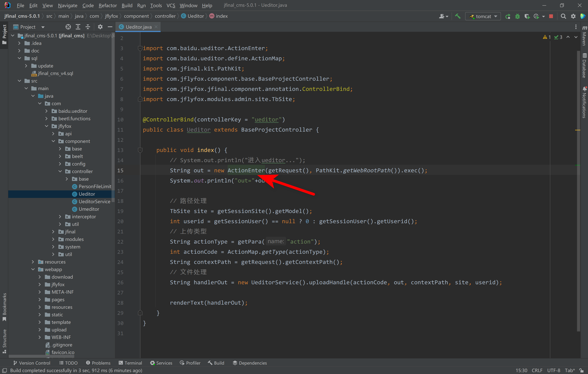
Task: Open UeditorService class in tree
Action: pyautogui.click(x=94, y=202)
